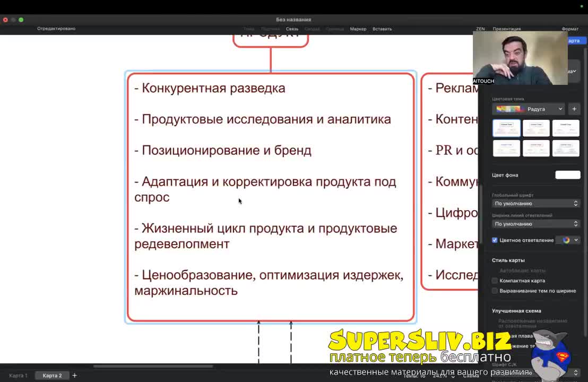Open the Глобальный шрифт dropdown

point(535,203)
